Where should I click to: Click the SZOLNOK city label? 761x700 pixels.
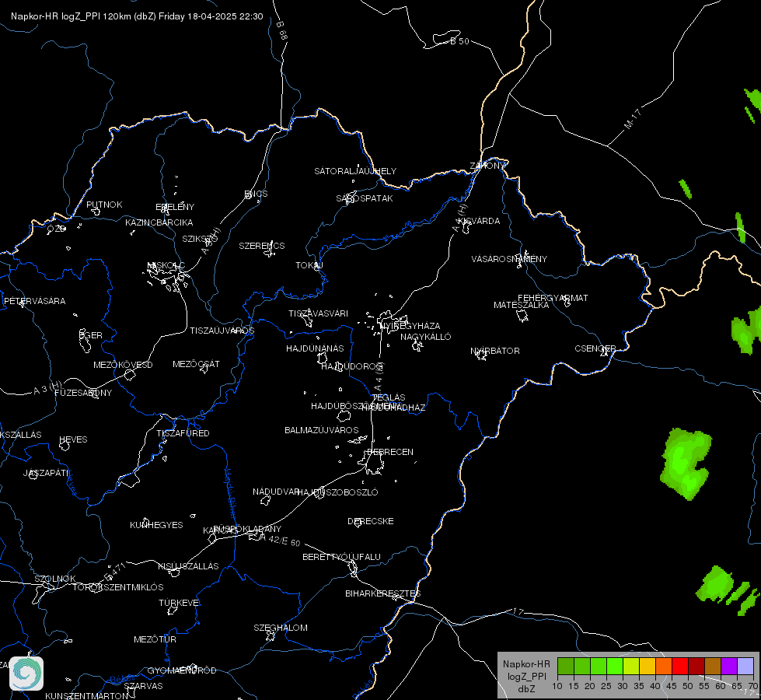55,579
